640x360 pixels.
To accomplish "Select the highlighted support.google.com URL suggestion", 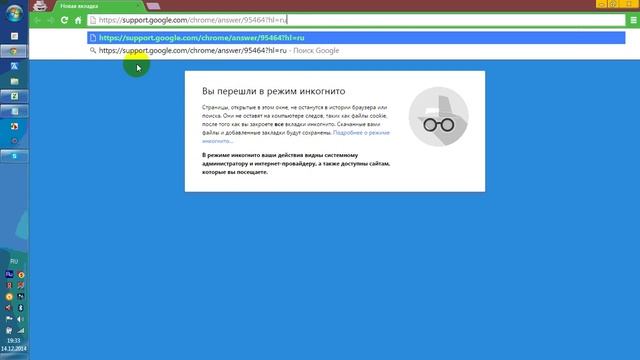I will pyautogui.click(x=356, y=38).
